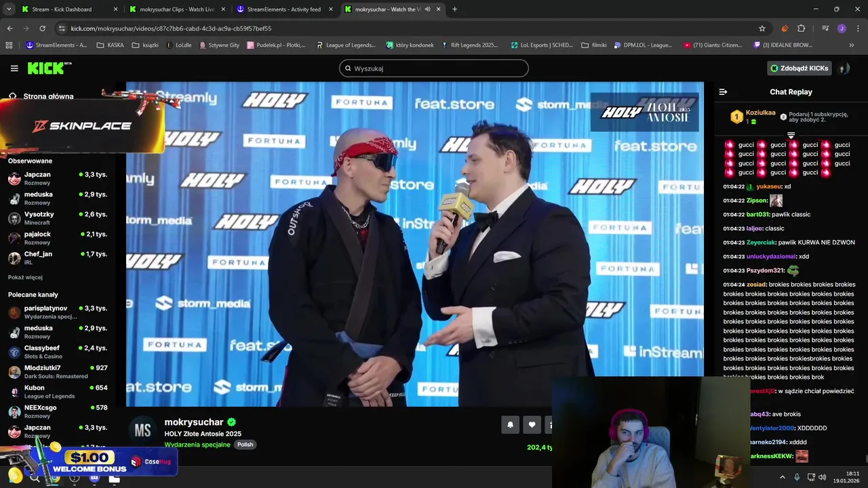Screen dimensions: 868x488
Task: Switch to Stream - Kick Dashboard tab
Action: [x=62, y=9]
